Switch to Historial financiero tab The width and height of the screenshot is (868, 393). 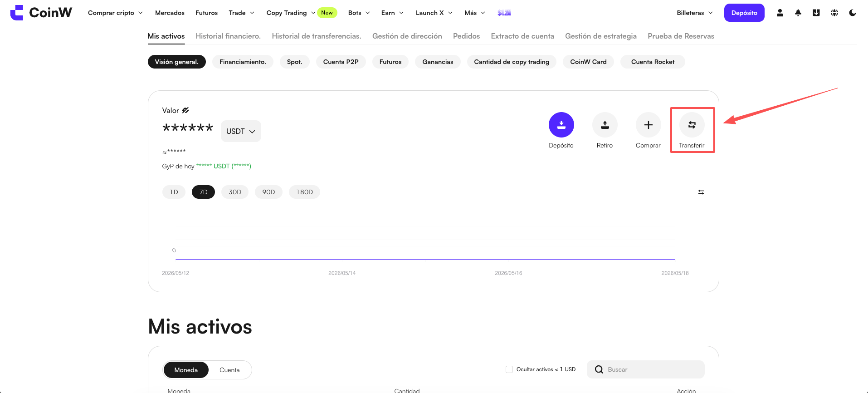coord(228,36)
